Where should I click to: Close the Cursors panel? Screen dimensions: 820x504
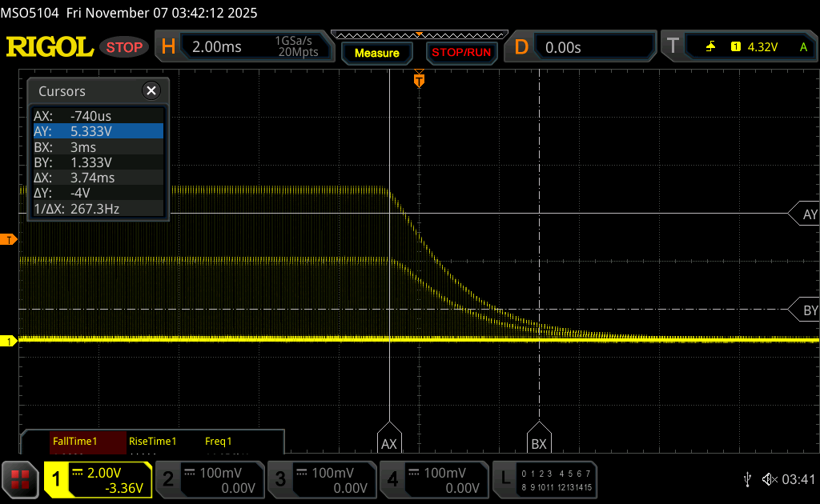(151, 91)
